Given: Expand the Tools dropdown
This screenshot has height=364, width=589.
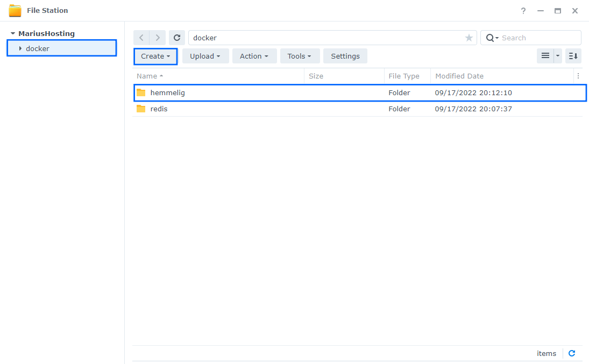Looking at the screenshot, I should pos(300,56).
